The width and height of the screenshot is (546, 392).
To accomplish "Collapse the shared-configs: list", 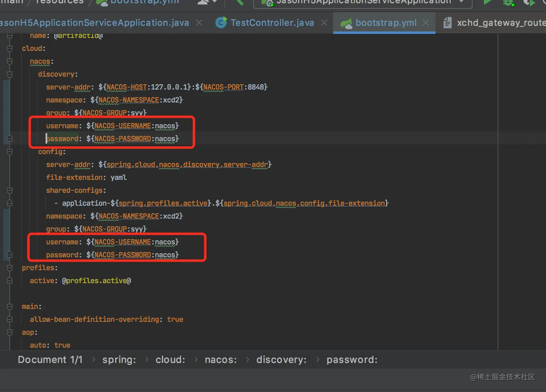I will pyautogui.click(x=10, y=190).
